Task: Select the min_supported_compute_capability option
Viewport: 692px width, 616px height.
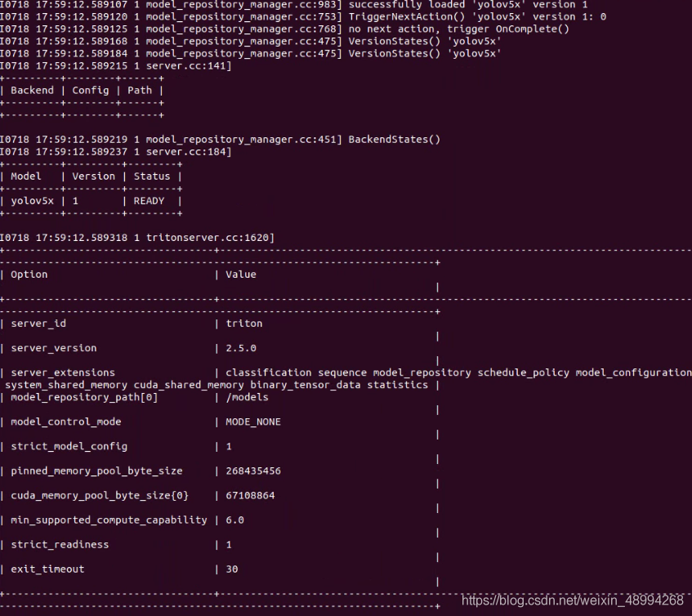Action: tap(109, 520)
